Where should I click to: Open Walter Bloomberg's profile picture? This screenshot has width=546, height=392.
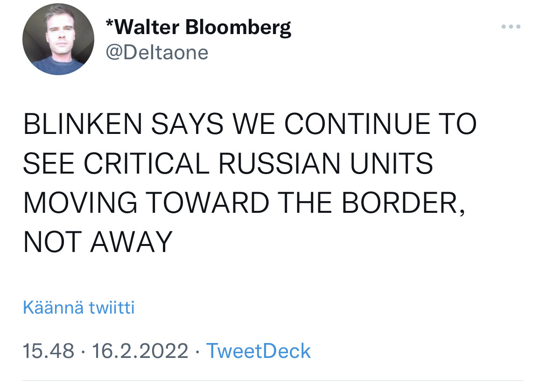pos(58,39)
